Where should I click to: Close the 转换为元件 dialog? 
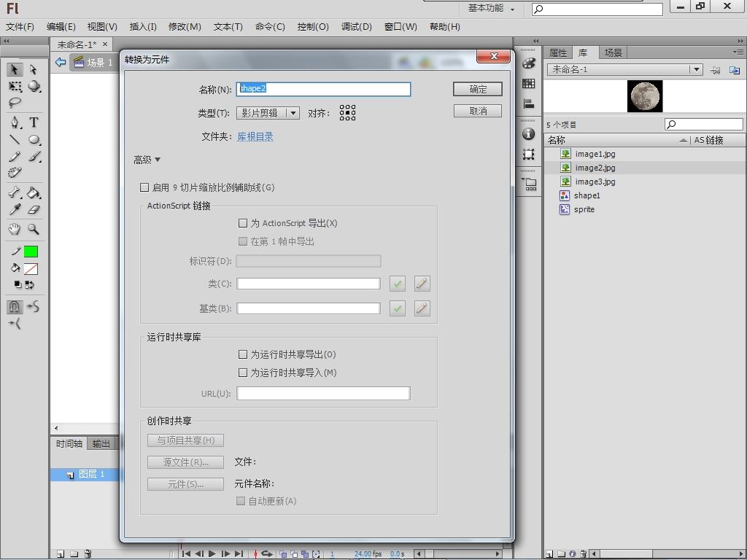(x=494, y=56)
